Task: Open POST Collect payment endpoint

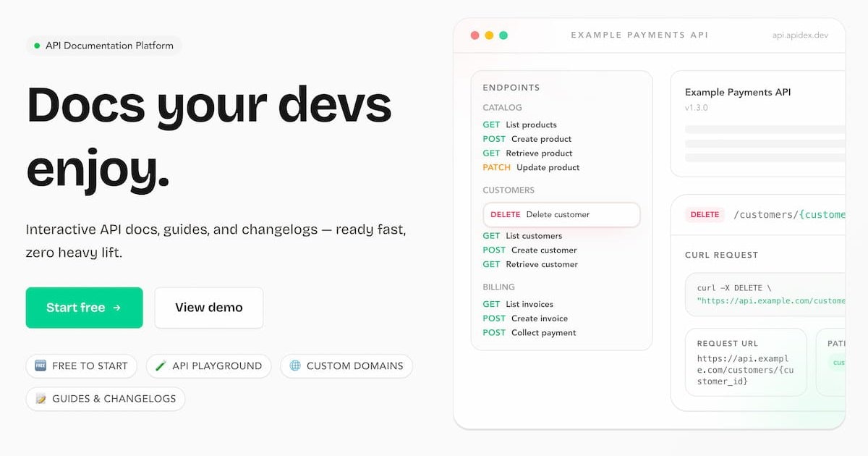Action: click(x=529, y=333)
